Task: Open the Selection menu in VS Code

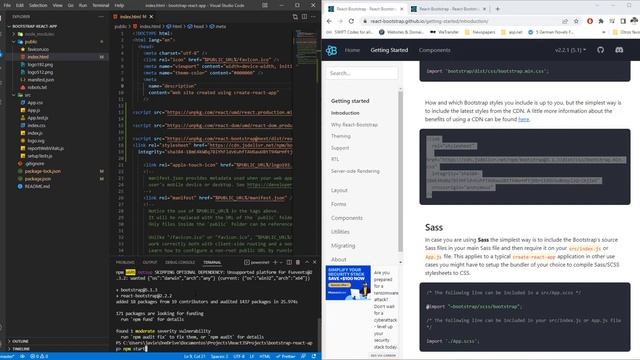Action: (38, 5)
